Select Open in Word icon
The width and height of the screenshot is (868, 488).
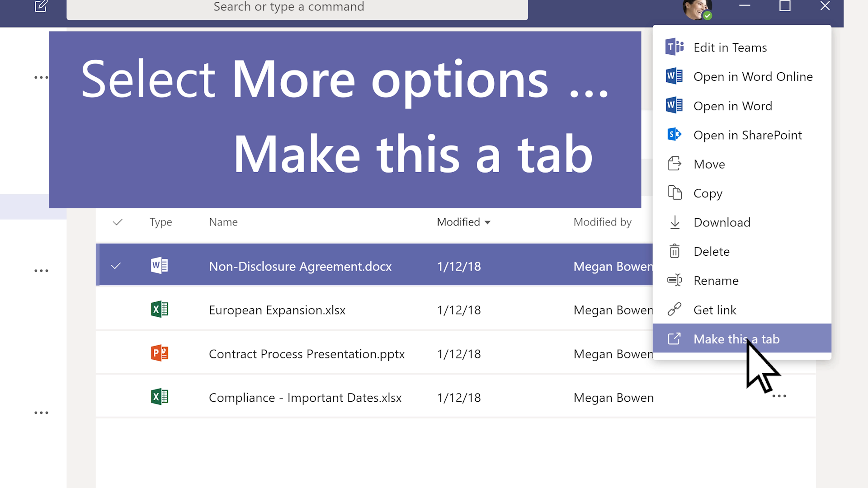[676, 106]
